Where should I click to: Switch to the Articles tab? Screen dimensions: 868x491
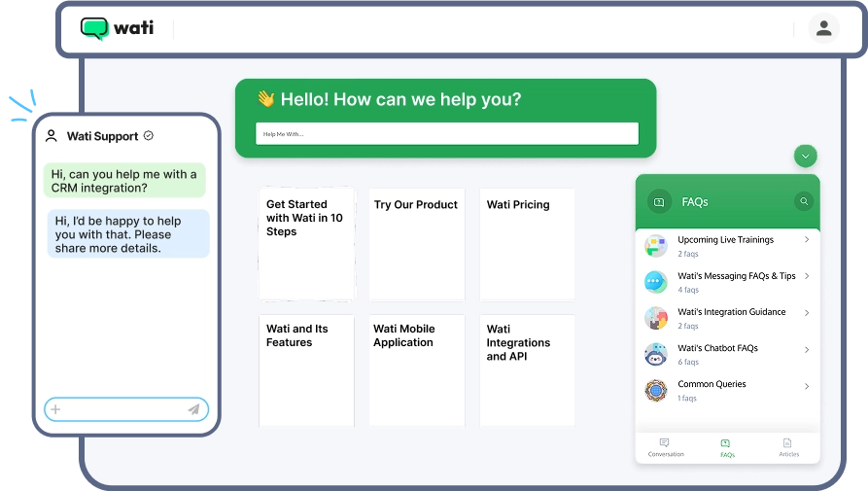pyautogui.click(x=789, y=448)
